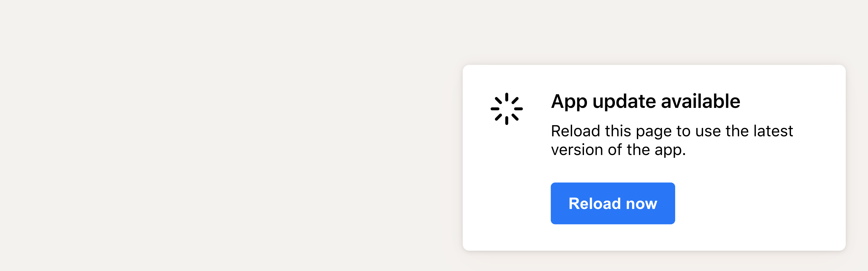
Task: Click the 'Reload' word on the blue button
Action: coord(595,203)
